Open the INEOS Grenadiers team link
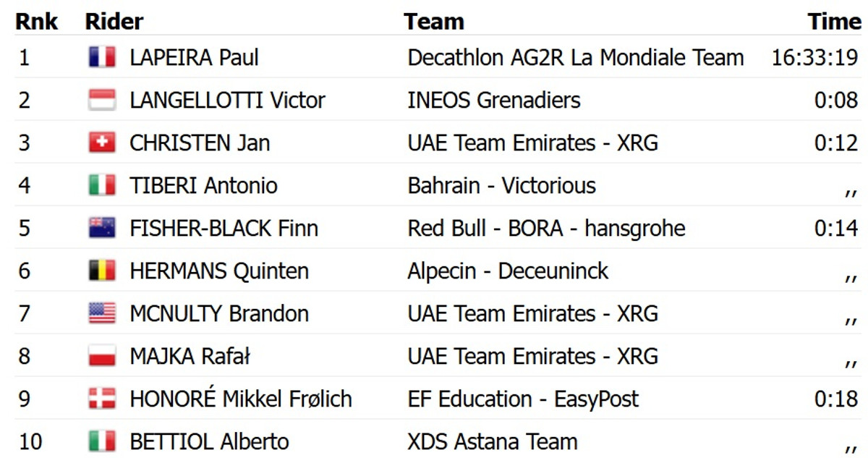This screenshot has height=458, width=868. [493, 100]
